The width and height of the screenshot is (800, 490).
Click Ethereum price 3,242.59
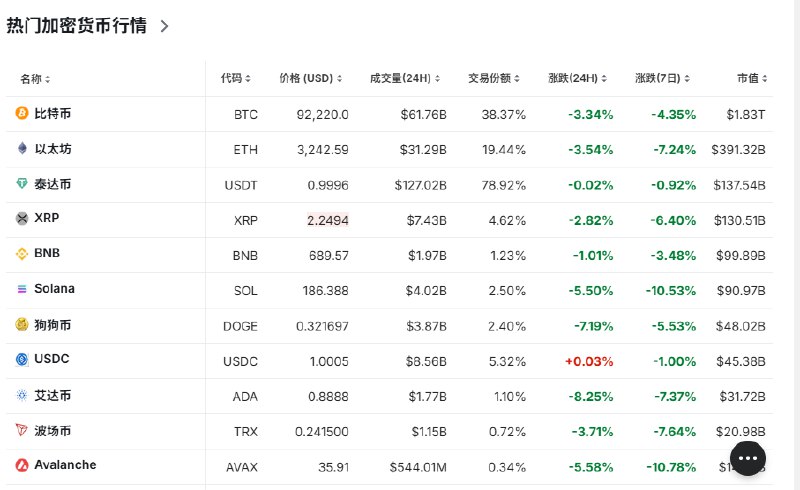pyautogui.click(x=323, y=150)
